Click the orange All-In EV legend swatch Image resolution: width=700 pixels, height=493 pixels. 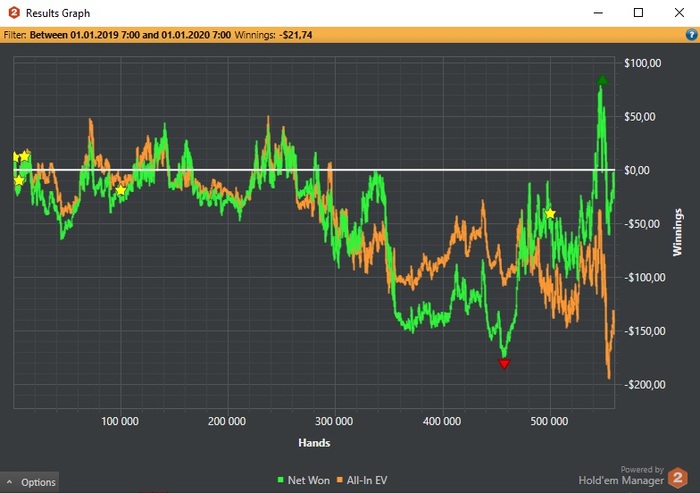pyautogui.click(x=339, y=480)
